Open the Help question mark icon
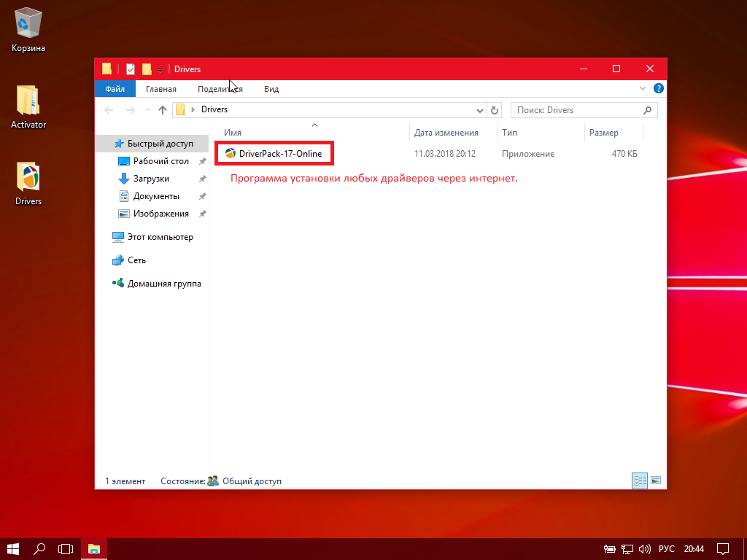Image resolution: width=747 pixels, height=560 pixels. click(x=658, y=89)
